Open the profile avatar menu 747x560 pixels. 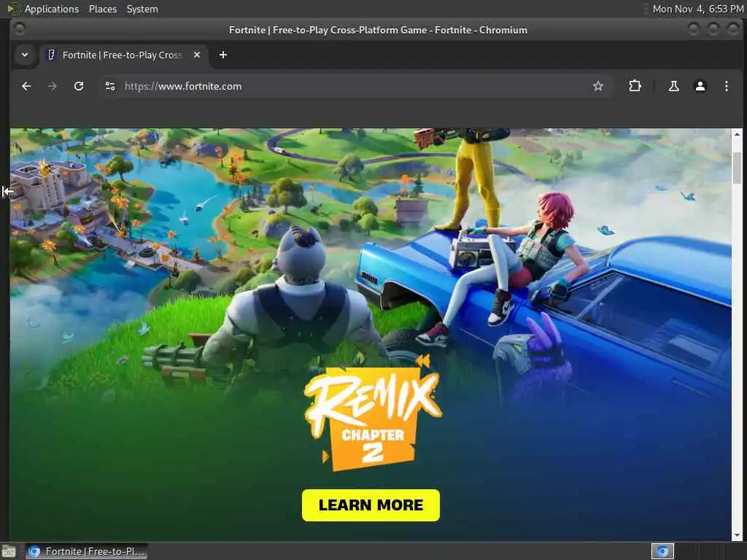click(700, 86)
